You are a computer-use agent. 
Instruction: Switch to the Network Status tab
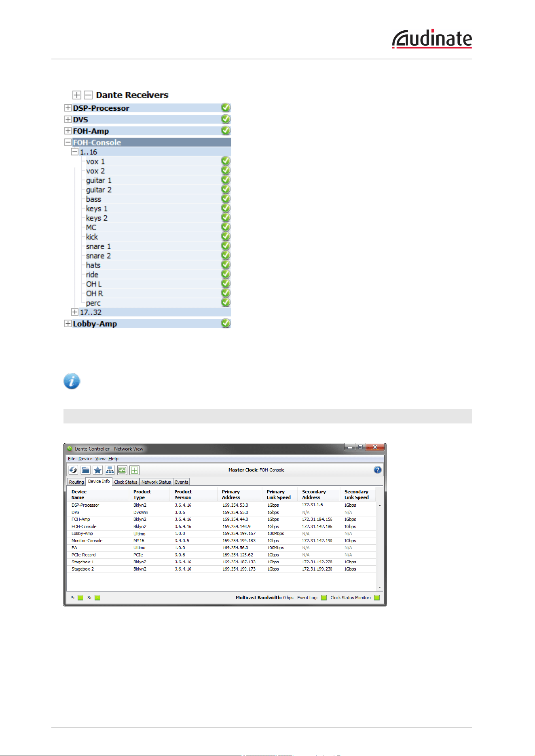point(156,482)
